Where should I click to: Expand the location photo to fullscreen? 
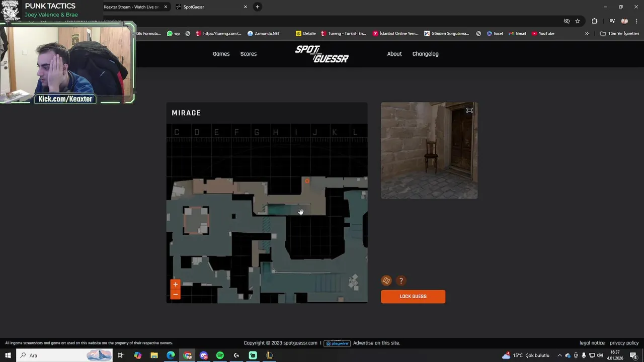click(x=469, y=111)
